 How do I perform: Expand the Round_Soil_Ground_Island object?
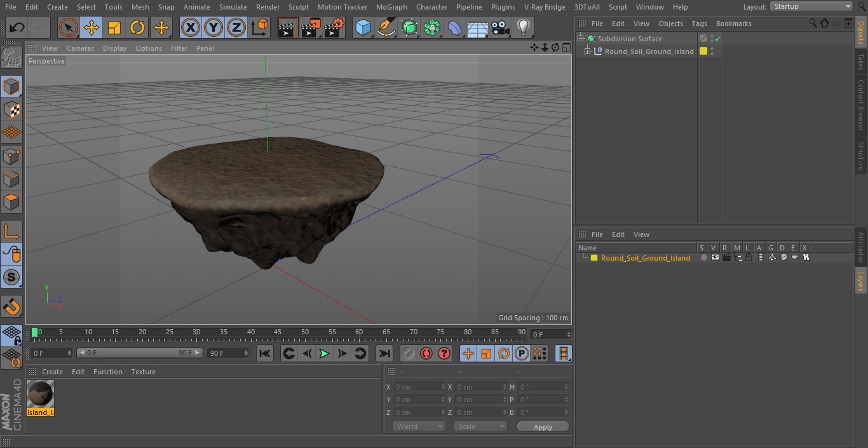coord(588,51)
